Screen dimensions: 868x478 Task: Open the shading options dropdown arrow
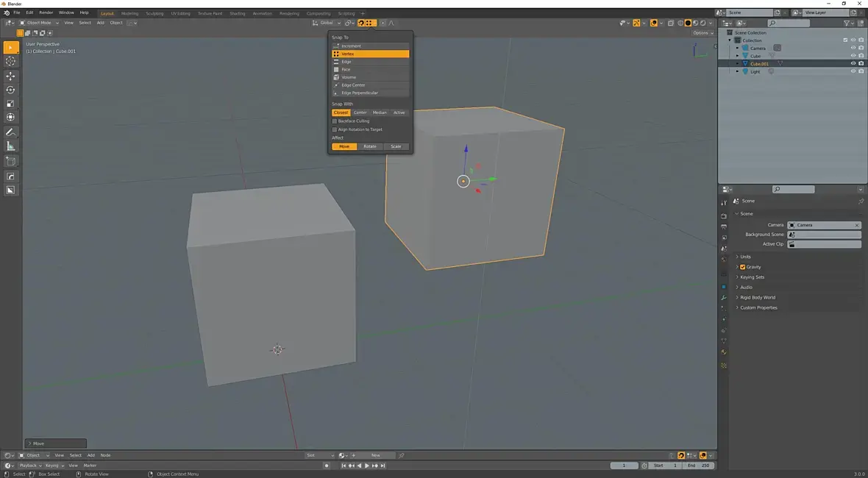tap(711, 24)
